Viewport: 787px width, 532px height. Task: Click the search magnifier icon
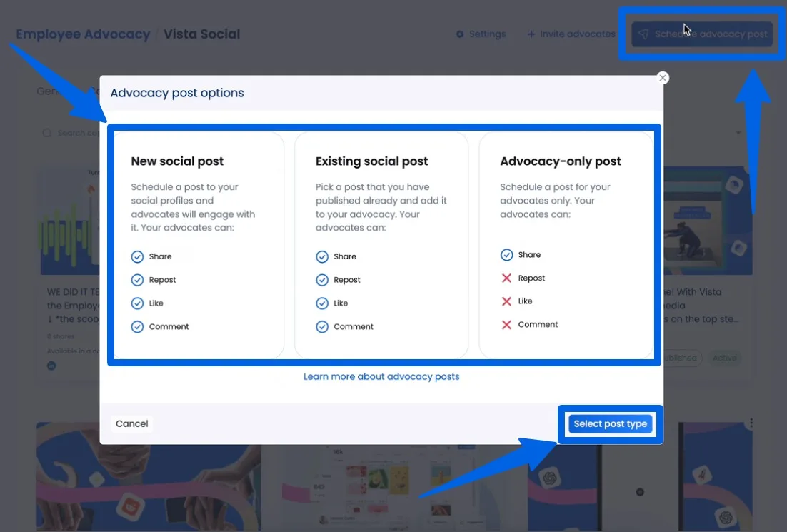[46, 133]
